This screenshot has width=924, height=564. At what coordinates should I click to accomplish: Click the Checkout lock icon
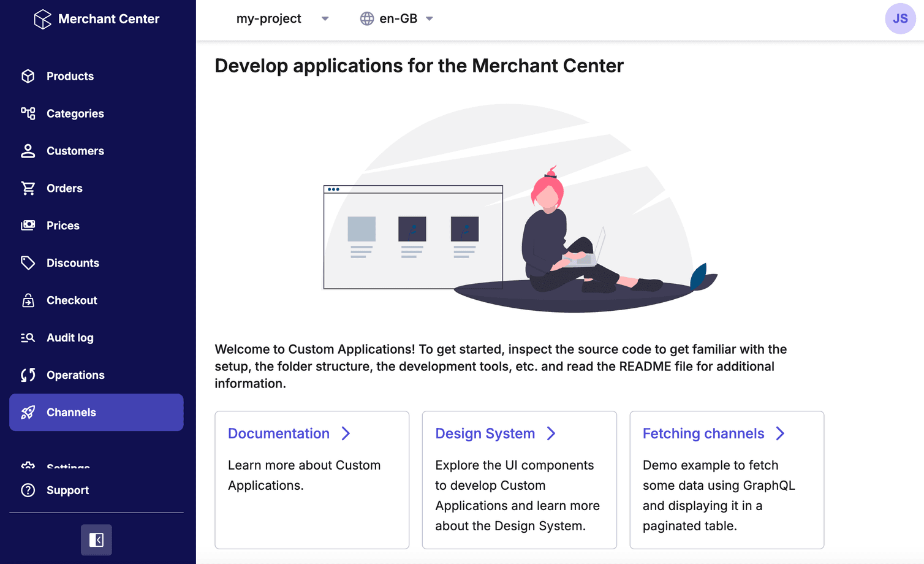click(28, 300)
